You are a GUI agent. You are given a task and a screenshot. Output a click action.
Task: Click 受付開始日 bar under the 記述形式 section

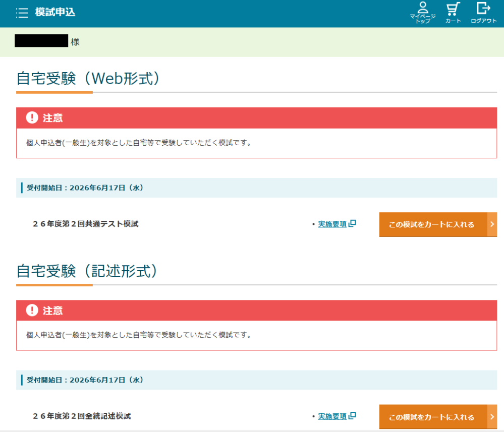[256, 380]
